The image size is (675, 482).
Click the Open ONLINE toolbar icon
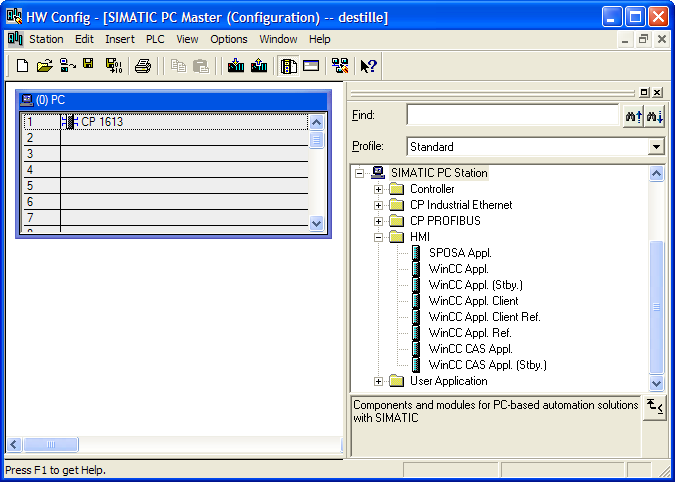point(68,66)
